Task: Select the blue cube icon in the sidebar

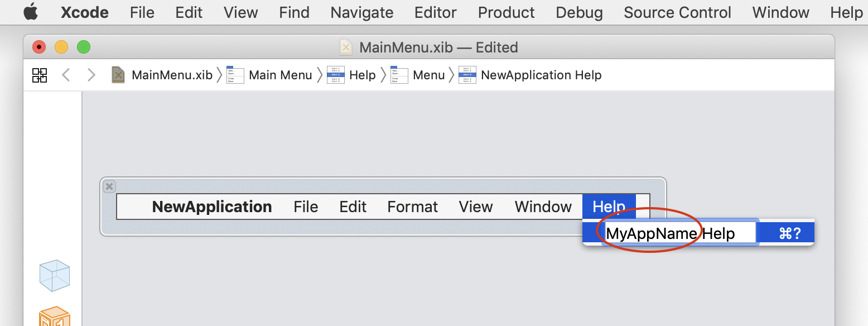Action: (x=54, y=275)
